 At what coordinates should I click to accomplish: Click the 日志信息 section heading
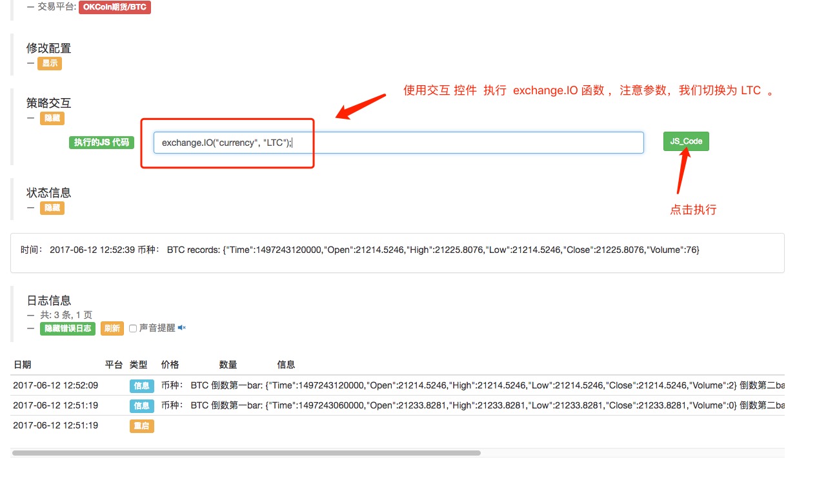49,300
